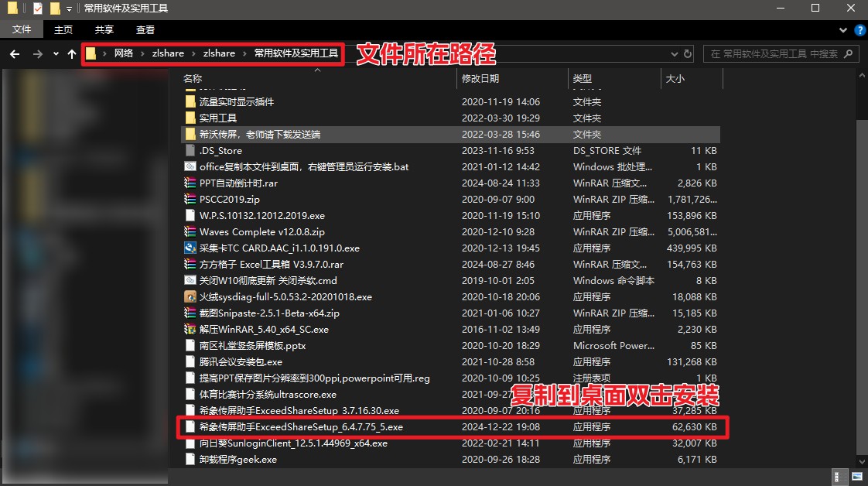Open the 文件 menu tab
The width and height of the screenshot is (868, 486).
(22, 29)
